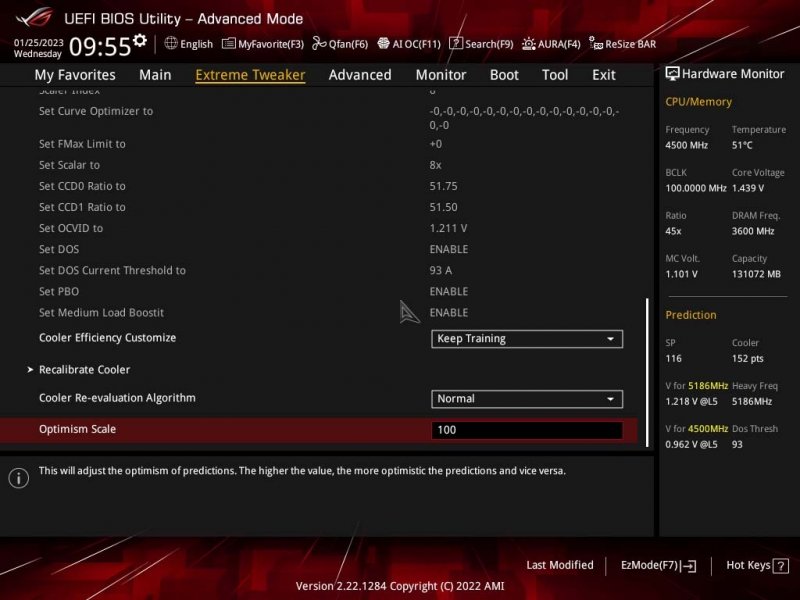This screenshot has height=600, width=800.
Task: Click the 93 A threshold value
Action: [x=441, y=270]
